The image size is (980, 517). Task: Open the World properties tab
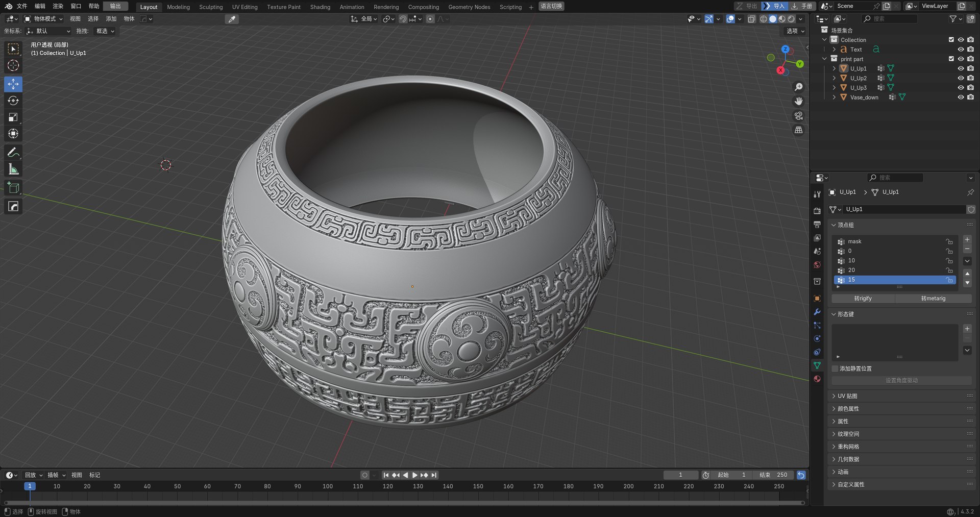click(817, 265)
